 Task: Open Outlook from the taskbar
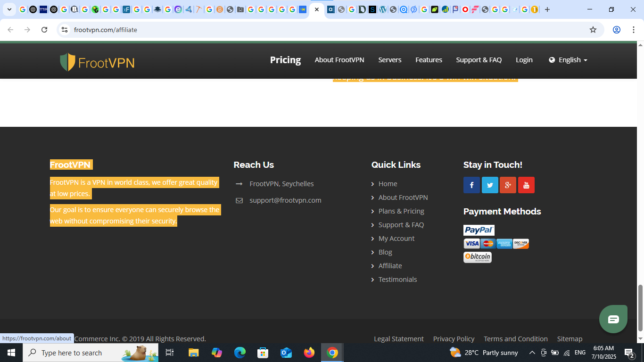coord(286,353)
